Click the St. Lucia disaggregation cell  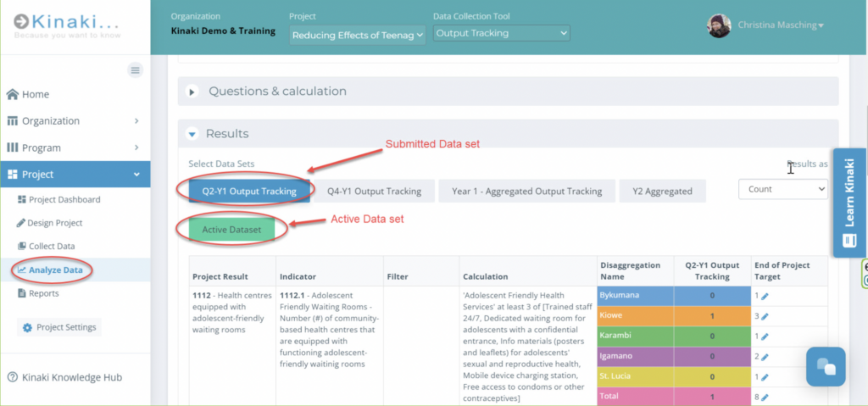tap(636, 376)
